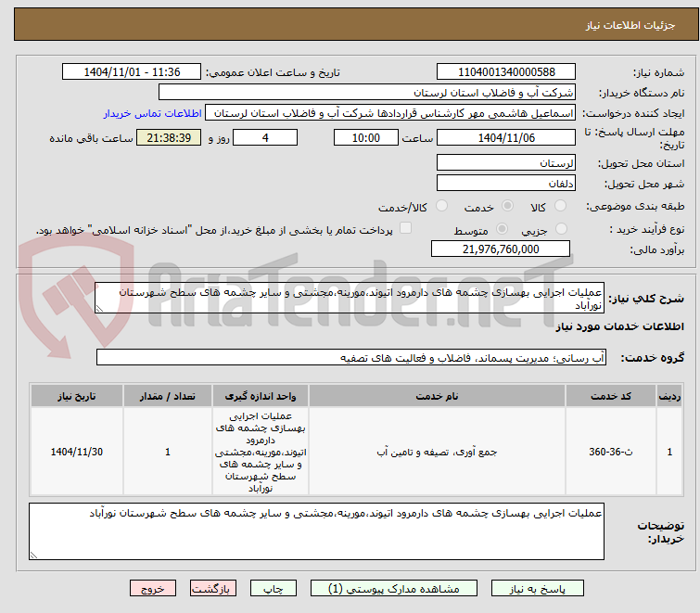Click the شماره نیاز field 1104001340000588
The image size is (700, 613).
click(506, 72)
